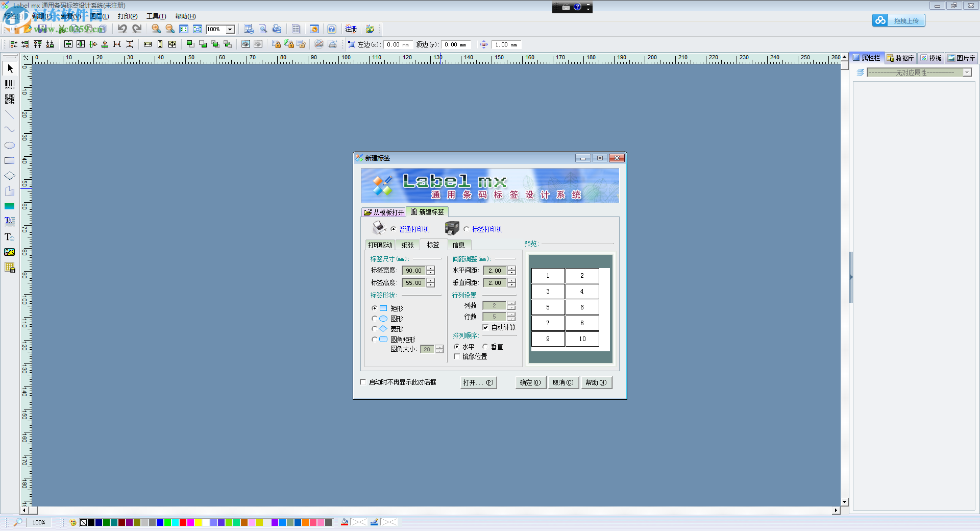The height and width of the screenshot is (531, 980).
Task: Pick the ellipse drawing tool
Action: [x=10, y=146]
